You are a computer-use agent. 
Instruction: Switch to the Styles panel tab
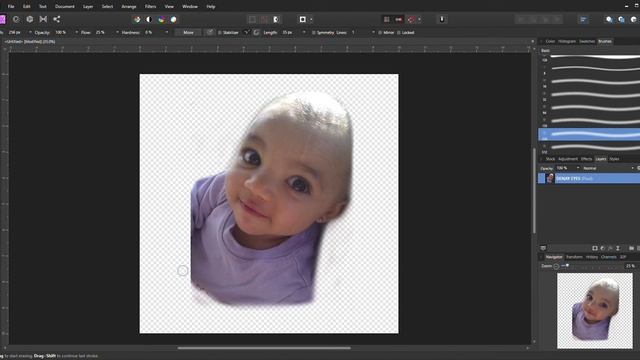[x=614, y=159]
